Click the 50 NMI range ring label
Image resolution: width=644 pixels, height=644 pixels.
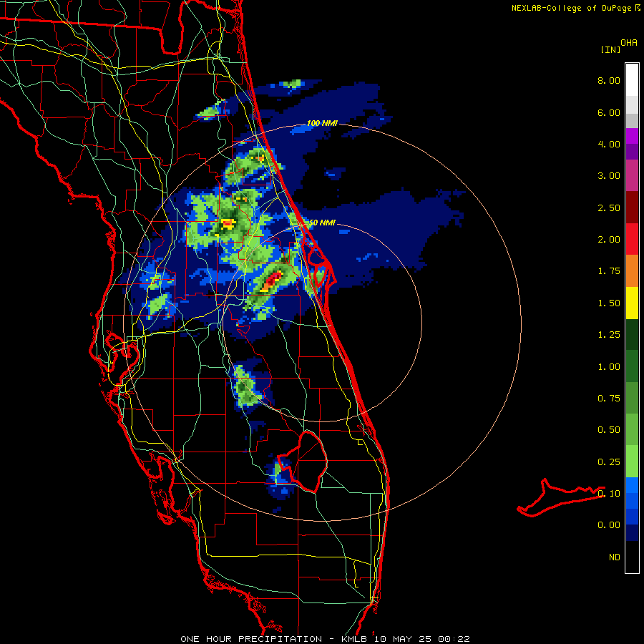click(322, 223)
